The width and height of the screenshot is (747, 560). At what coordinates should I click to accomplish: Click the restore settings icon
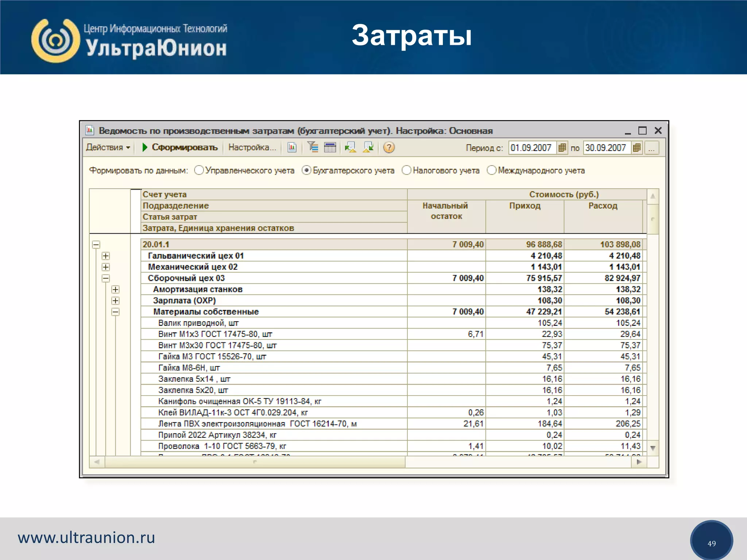pos(351,147)
